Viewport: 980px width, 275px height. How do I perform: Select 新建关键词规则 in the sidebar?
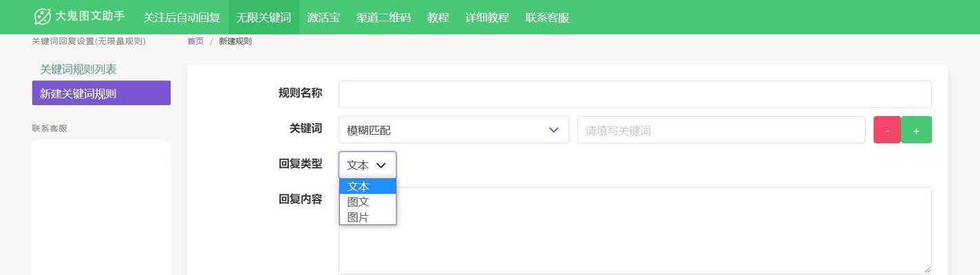pos(101,93)
